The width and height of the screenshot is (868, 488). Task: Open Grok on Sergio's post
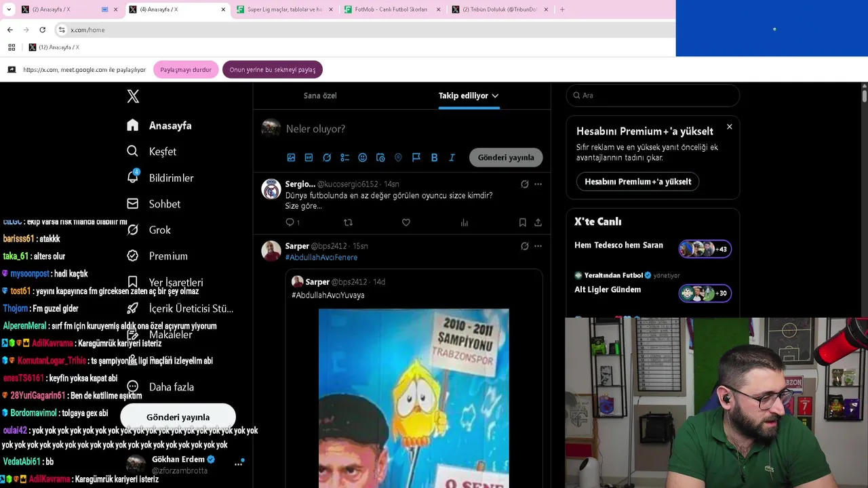(524, 184)
